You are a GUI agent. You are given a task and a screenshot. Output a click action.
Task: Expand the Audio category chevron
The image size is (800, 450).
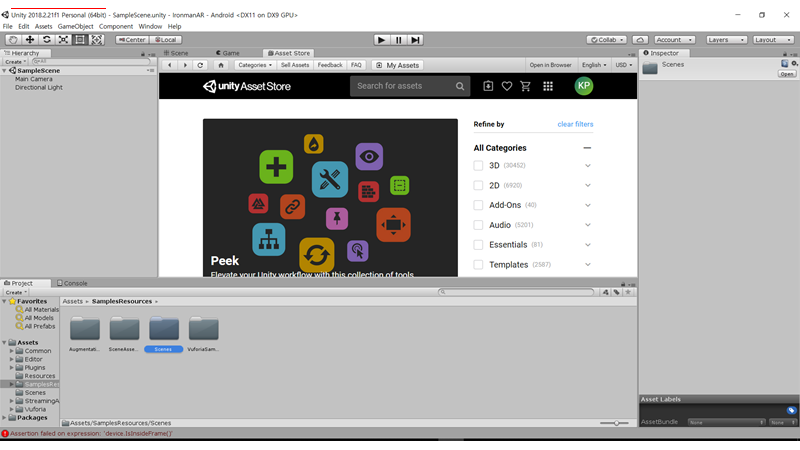click(588, 225)
